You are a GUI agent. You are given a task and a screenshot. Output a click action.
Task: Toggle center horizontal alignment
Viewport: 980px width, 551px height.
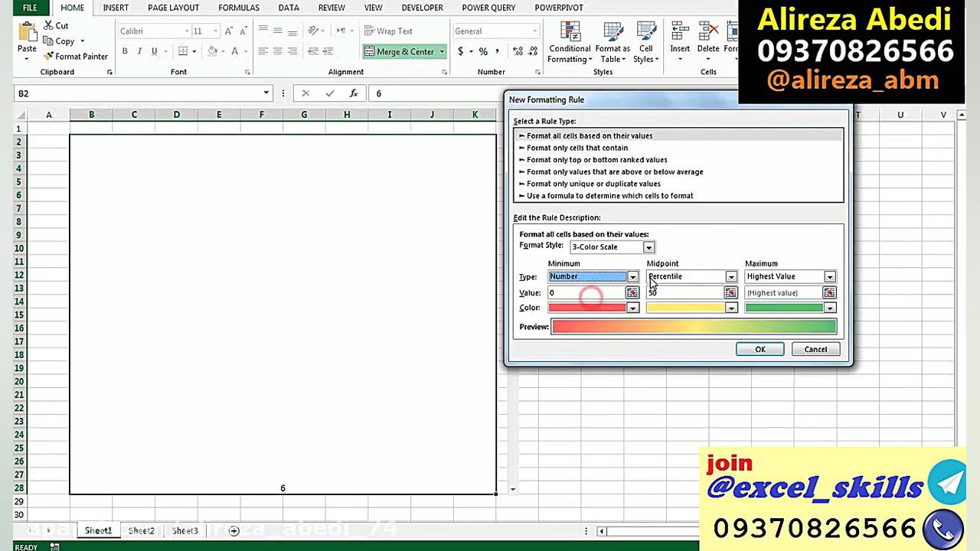tap(277, 51)
